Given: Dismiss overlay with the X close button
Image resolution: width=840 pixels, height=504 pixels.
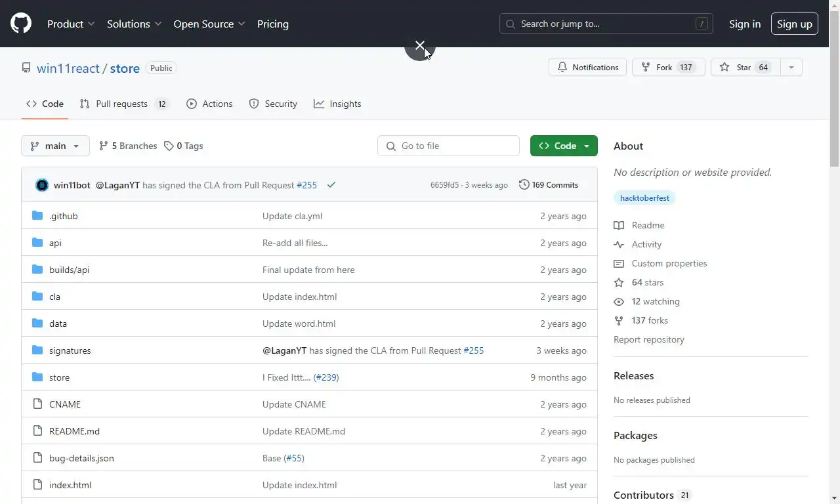Looking at the screenshot, I should coord(420,45).
